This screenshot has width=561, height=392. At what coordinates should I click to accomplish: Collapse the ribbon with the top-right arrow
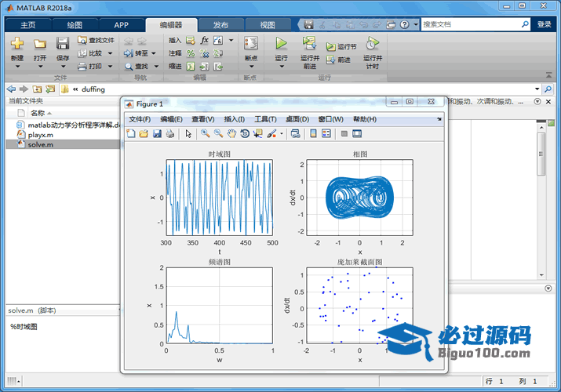(x=548, y=74)
